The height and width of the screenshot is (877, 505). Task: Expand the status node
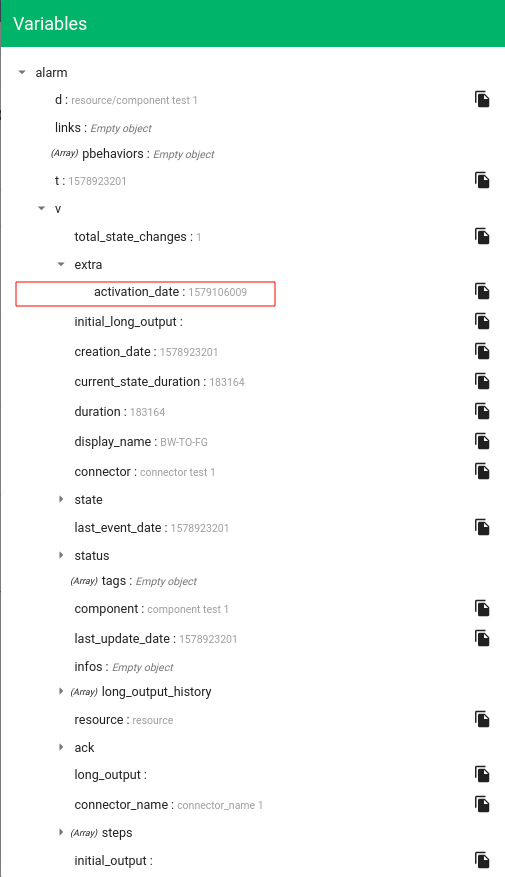(x=61, y=555)
